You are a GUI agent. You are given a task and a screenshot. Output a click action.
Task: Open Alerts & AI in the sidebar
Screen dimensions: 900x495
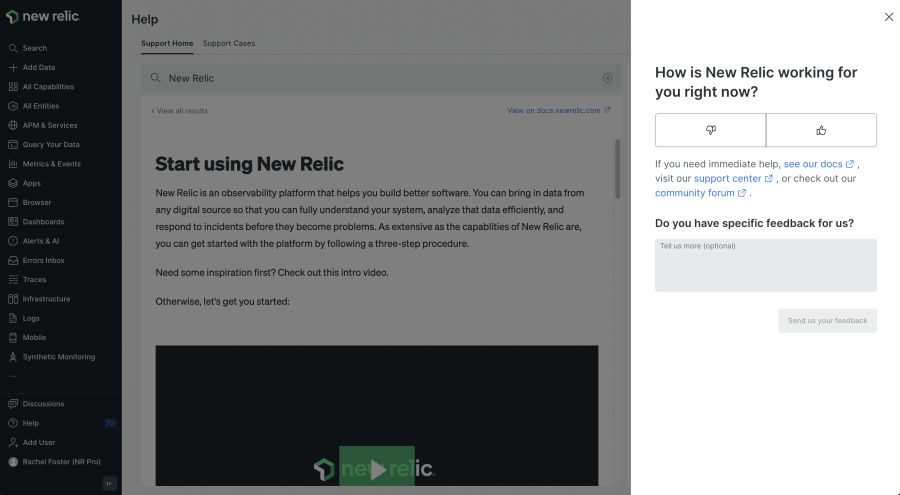click(x=41, y=241)
